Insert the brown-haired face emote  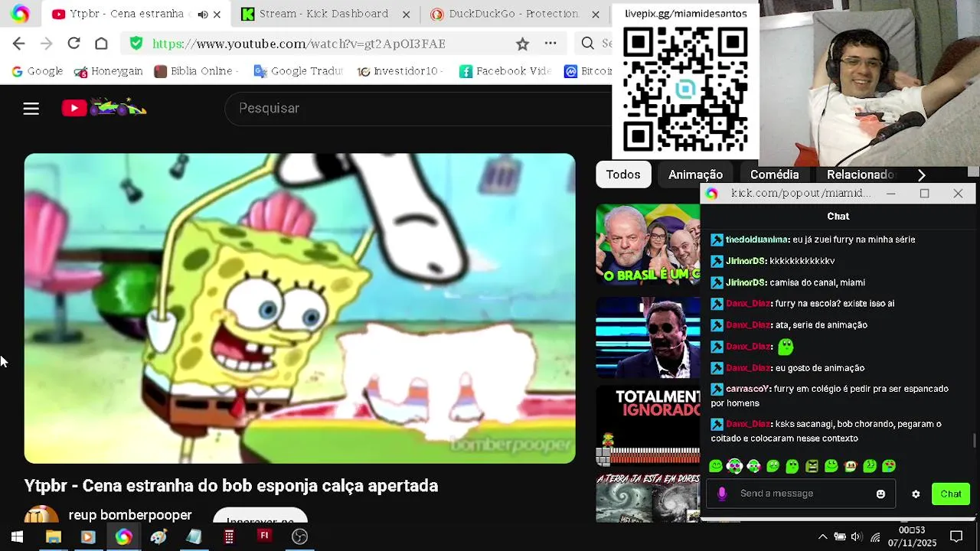pos(850,466)
